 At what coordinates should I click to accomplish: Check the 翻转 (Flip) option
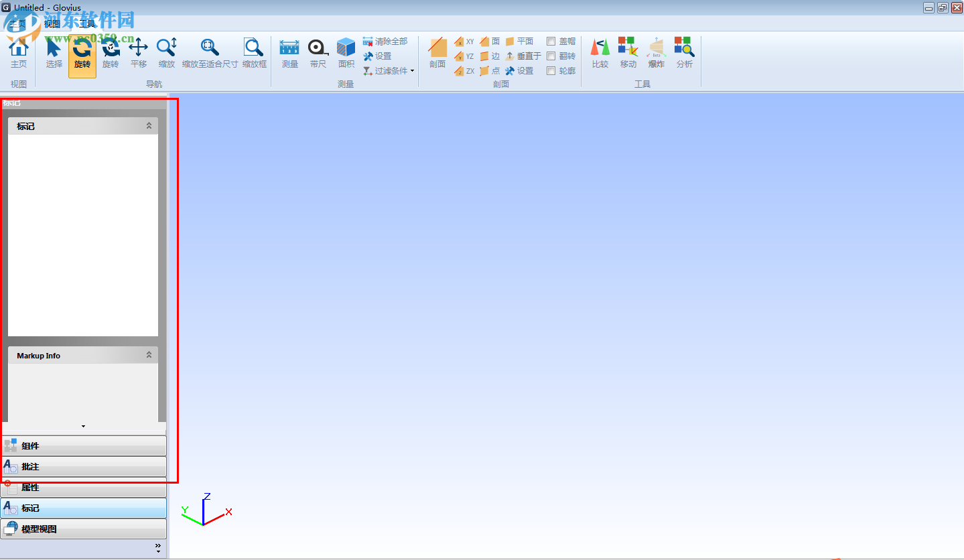click(x=551, y=56)
